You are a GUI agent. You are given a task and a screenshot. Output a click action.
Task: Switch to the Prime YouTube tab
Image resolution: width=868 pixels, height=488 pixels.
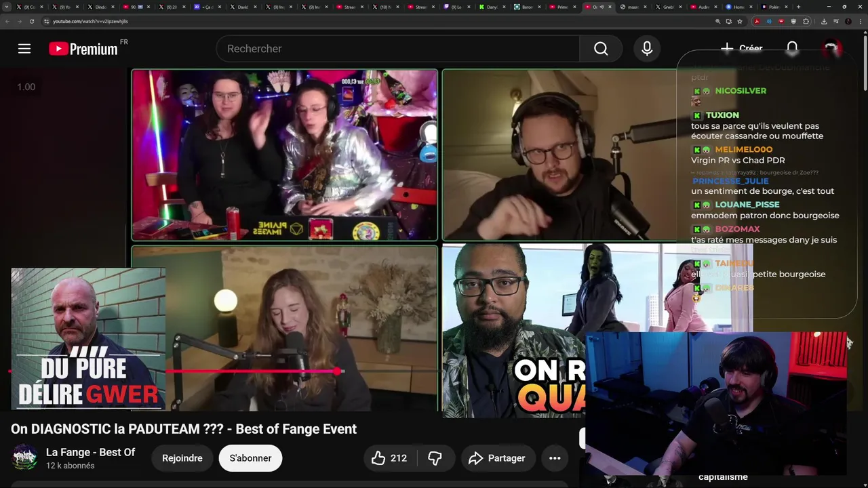[562, 7]
